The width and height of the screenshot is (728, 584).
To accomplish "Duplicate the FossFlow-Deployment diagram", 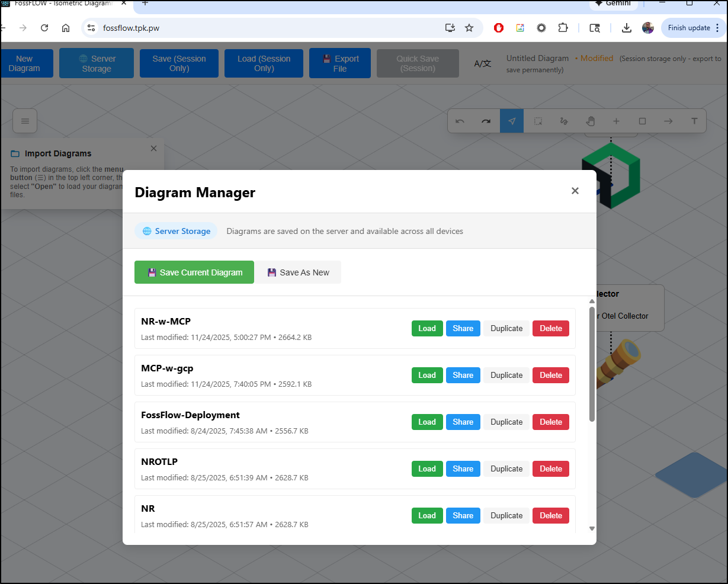I will 506,422.
